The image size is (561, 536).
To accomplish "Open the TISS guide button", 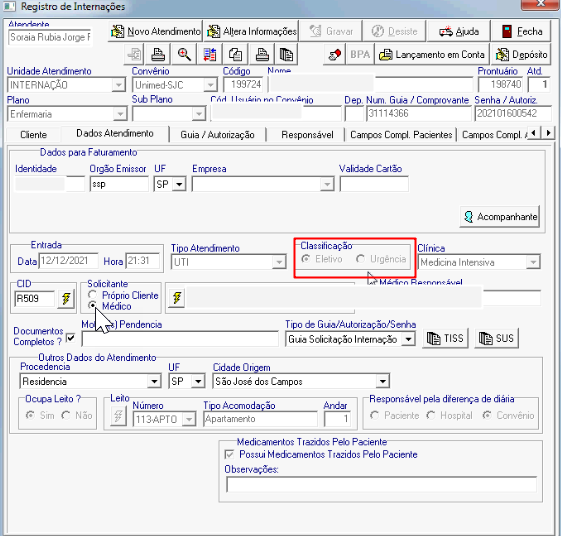I will click(445, 338).
